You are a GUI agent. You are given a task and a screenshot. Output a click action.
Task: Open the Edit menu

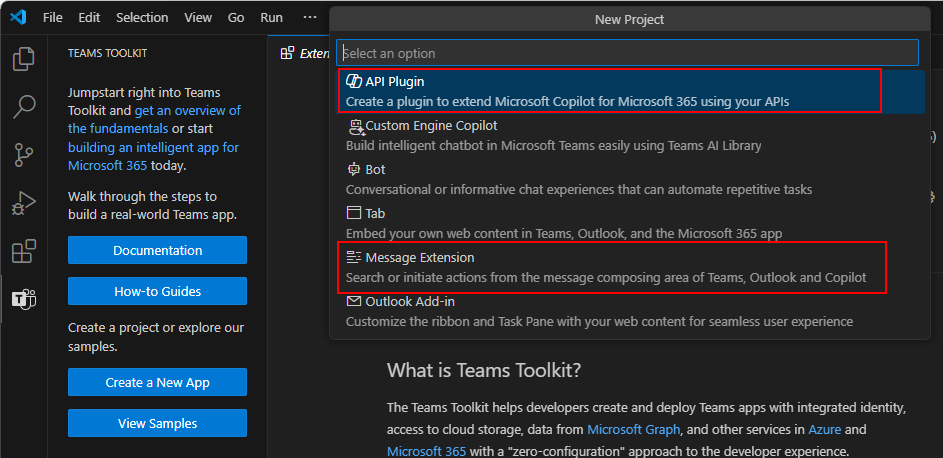(x=89, y=18)
